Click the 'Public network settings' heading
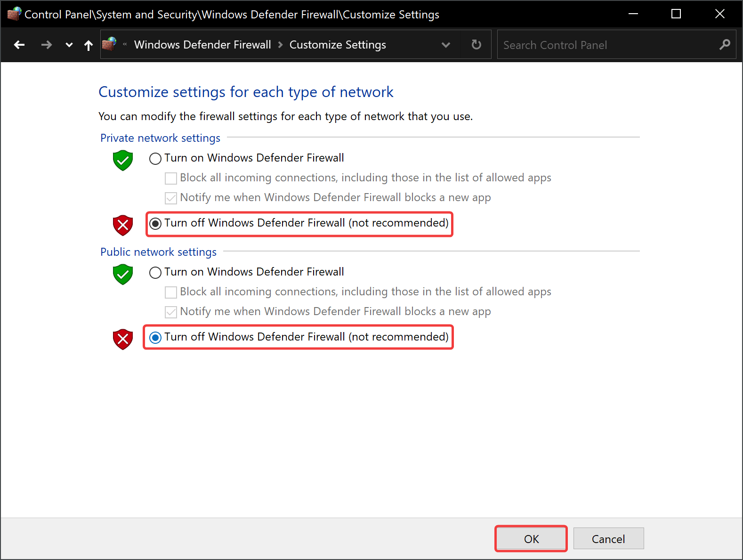The width and height of the screenshot is (743, 560). [158, 252]
